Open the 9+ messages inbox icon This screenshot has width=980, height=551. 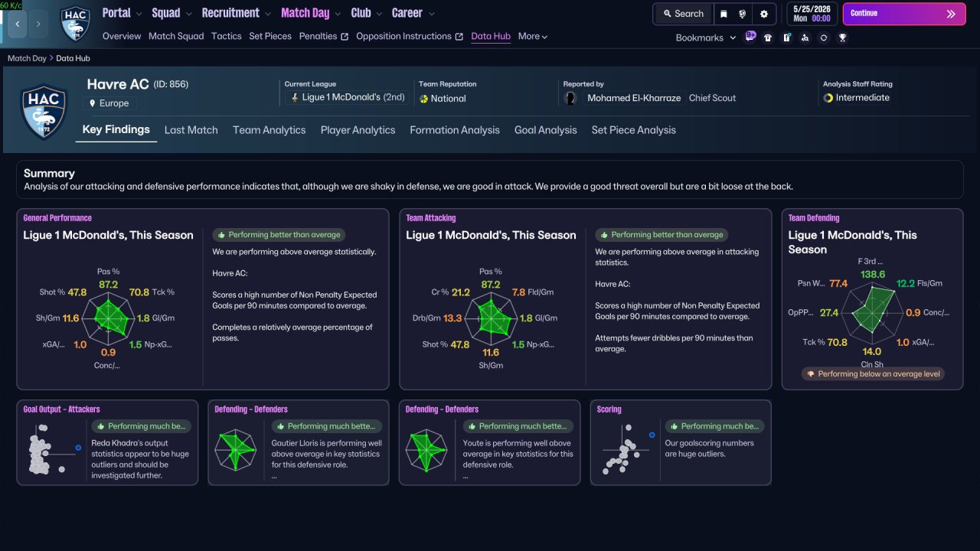(750, 37)
